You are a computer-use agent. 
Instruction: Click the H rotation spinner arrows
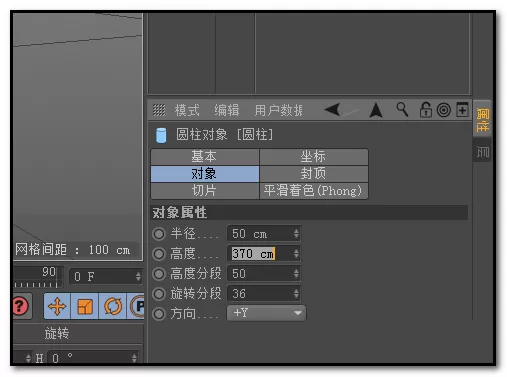134,358
